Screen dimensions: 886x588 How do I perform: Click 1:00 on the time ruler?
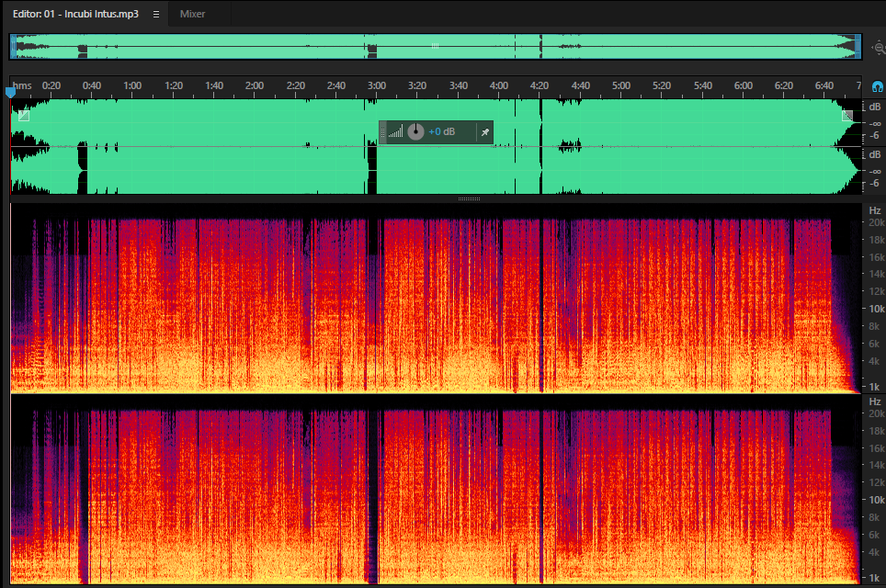[x=132, y=85]
